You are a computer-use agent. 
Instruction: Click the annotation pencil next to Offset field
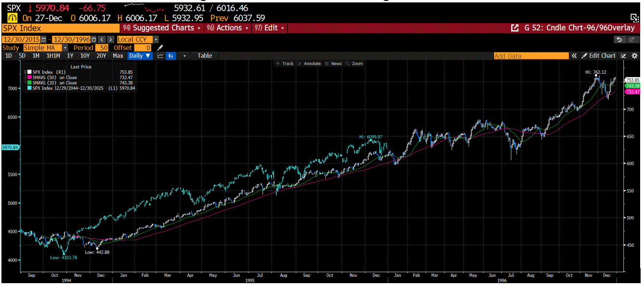point(160,47)
